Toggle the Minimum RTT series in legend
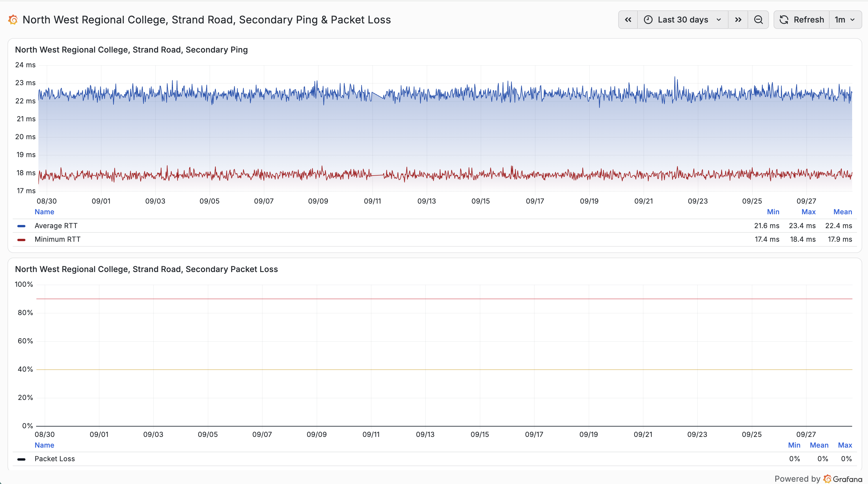The height and width of the screenshot is (484, 868). point(58,239)
